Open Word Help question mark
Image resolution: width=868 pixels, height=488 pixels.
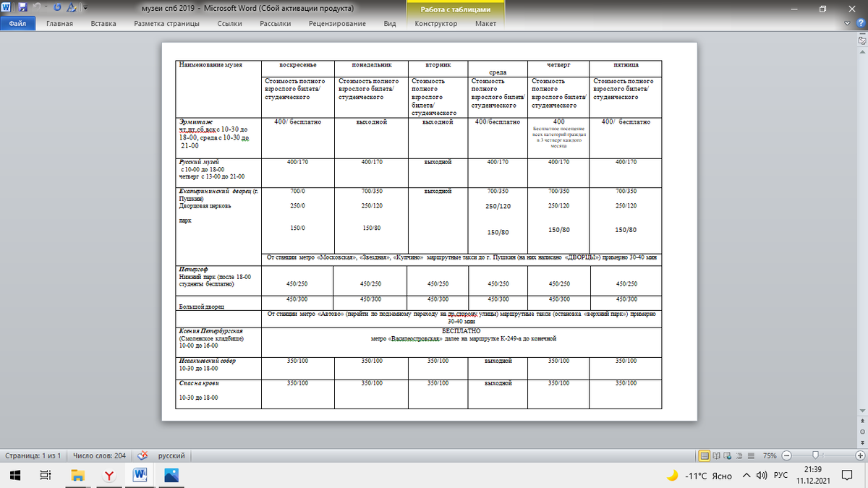[x=860, y=24]
